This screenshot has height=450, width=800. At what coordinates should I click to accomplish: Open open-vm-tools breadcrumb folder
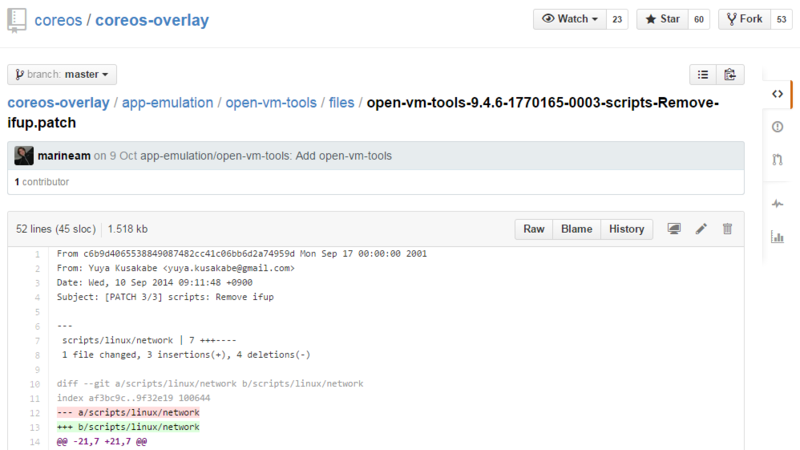tap(271, 103)
